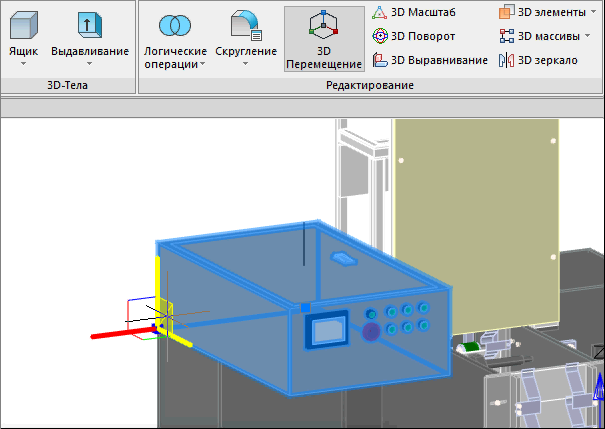The height and width of the screenshot is (429, 605).
Task: Activate the 3D Перемещение tool
Action: 324,39
